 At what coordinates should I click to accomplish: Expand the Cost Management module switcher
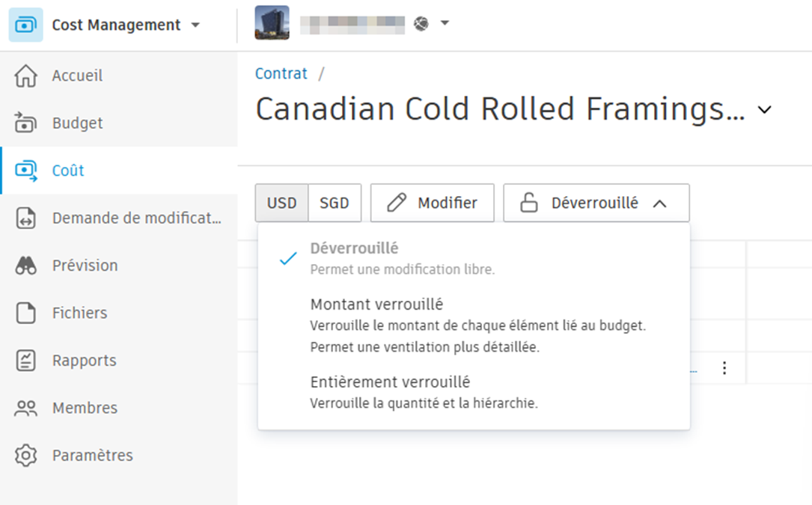pyautogui.click(x=196, y=25)
